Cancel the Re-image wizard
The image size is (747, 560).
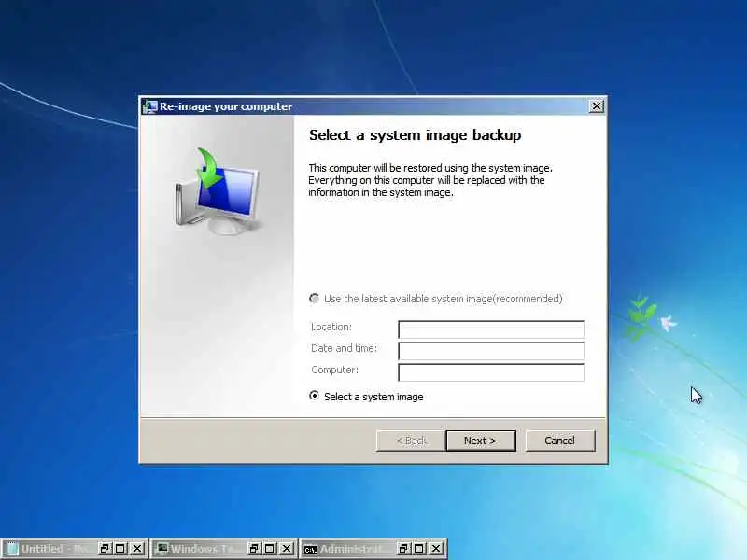559,441
